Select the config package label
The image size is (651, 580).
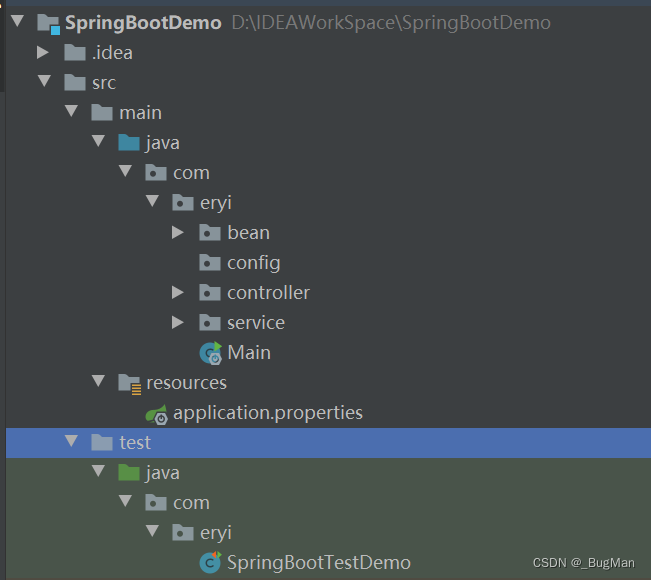point(254,264)
